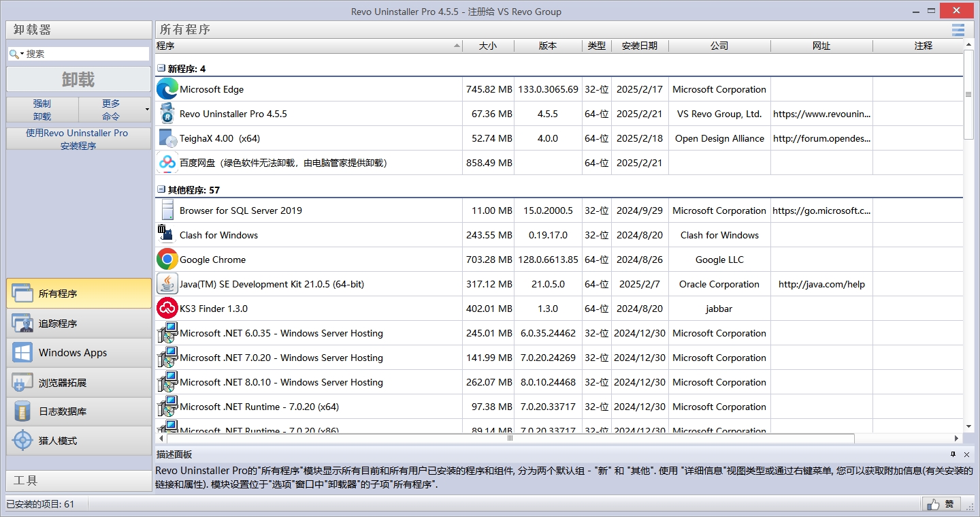Screen dimensions: 980x517
Task: Open the view options icon at top right
Action: tap(958, 30)
